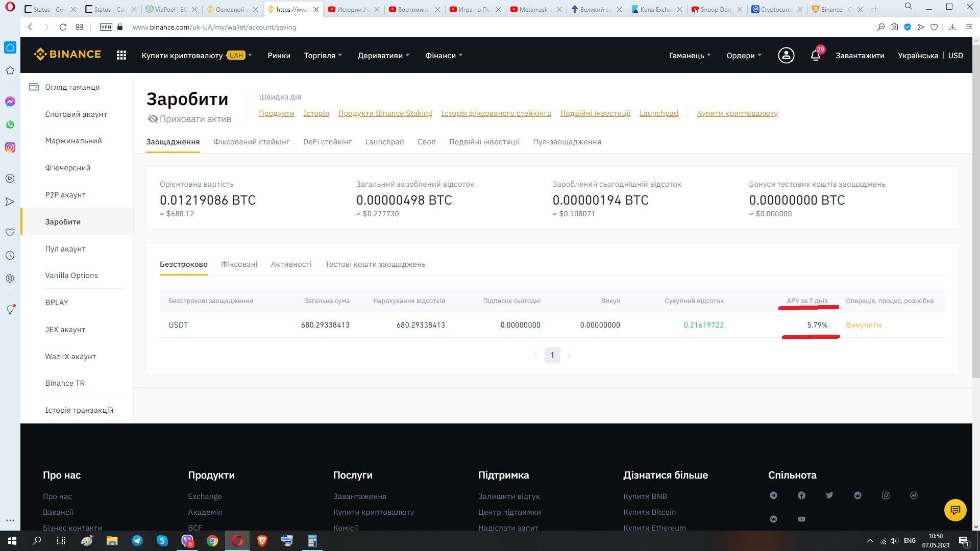Switch to the DeFi стейкінг tab
Image resolution: width=980 pixels, height=551 pixels.
327,142
